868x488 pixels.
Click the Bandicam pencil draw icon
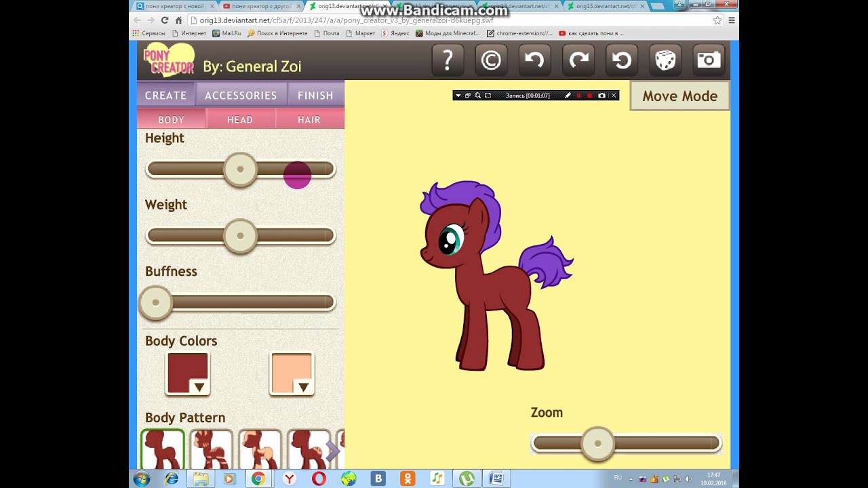tap(568, 96)
